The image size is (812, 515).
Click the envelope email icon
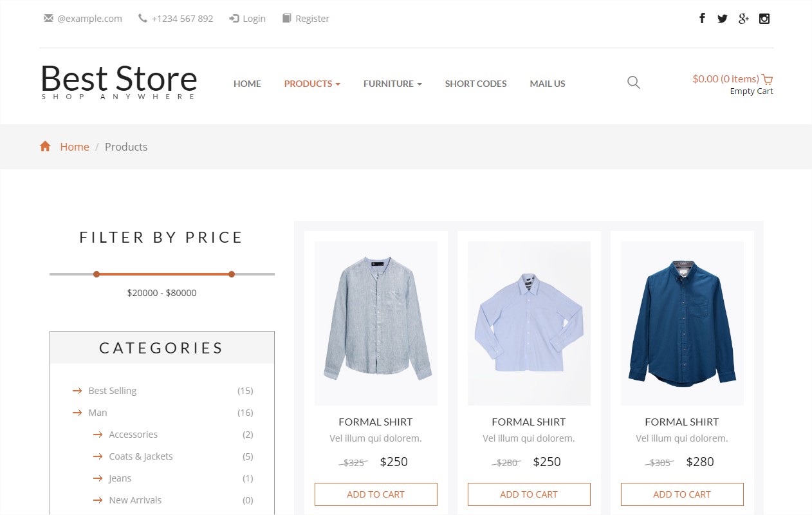(48, 18)
